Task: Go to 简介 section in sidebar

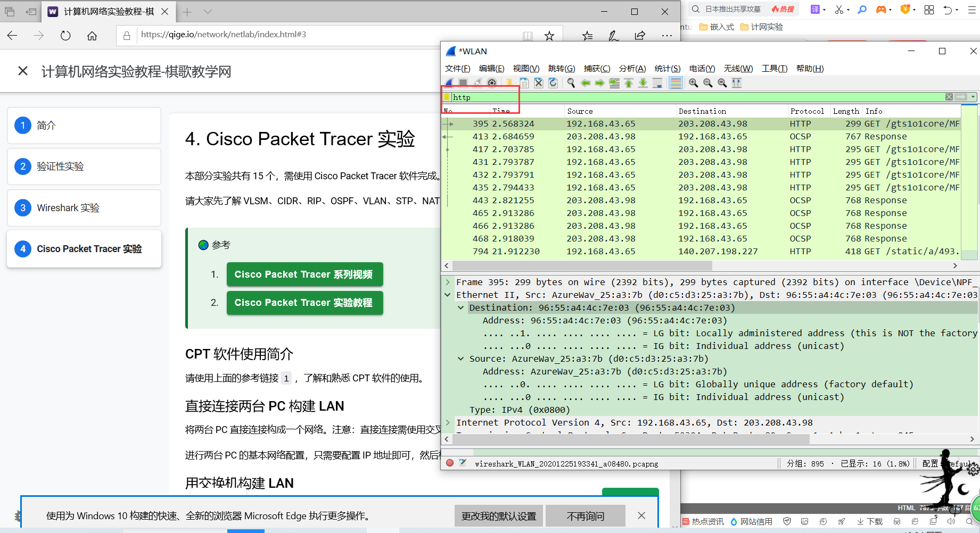Action: point(84,126)
